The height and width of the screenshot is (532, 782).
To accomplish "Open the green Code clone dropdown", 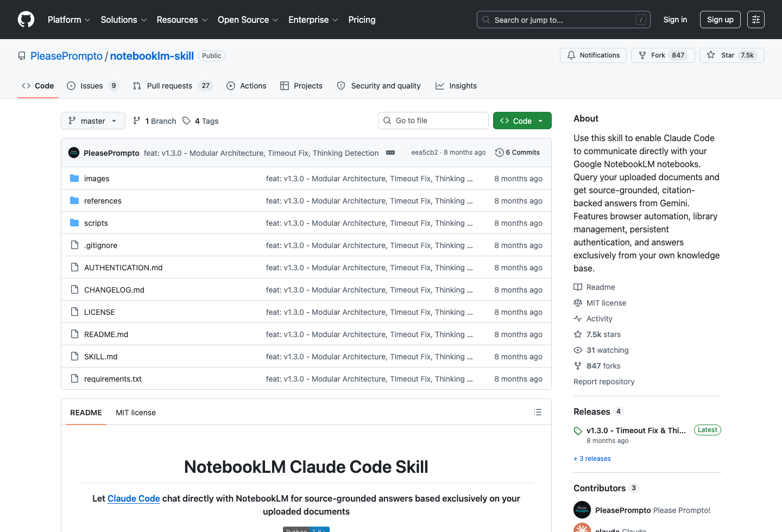I will pyautogui.click(x=522, y=121).
